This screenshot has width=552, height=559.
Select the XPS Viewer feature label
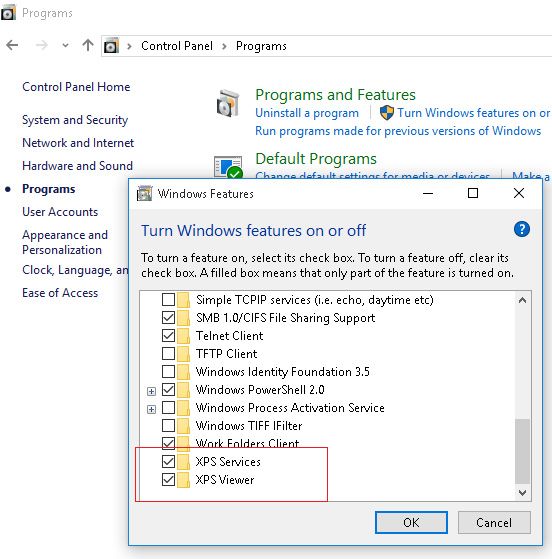pyautogui.click(x=225, y=479)
